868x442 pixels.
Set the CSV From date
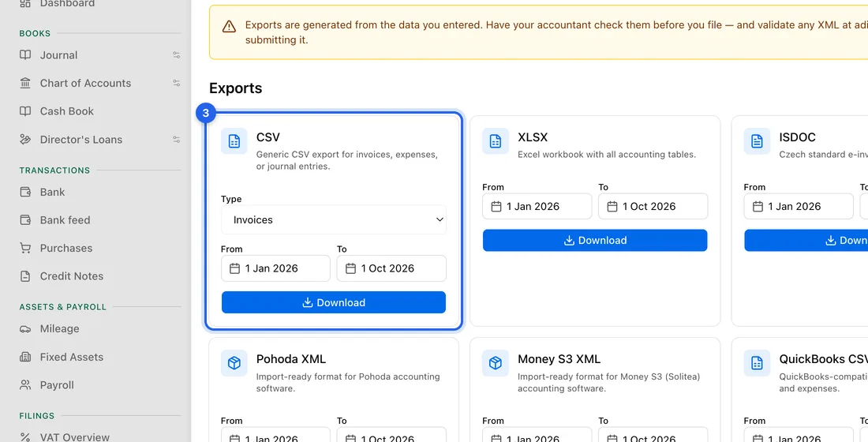click(275, 268)
